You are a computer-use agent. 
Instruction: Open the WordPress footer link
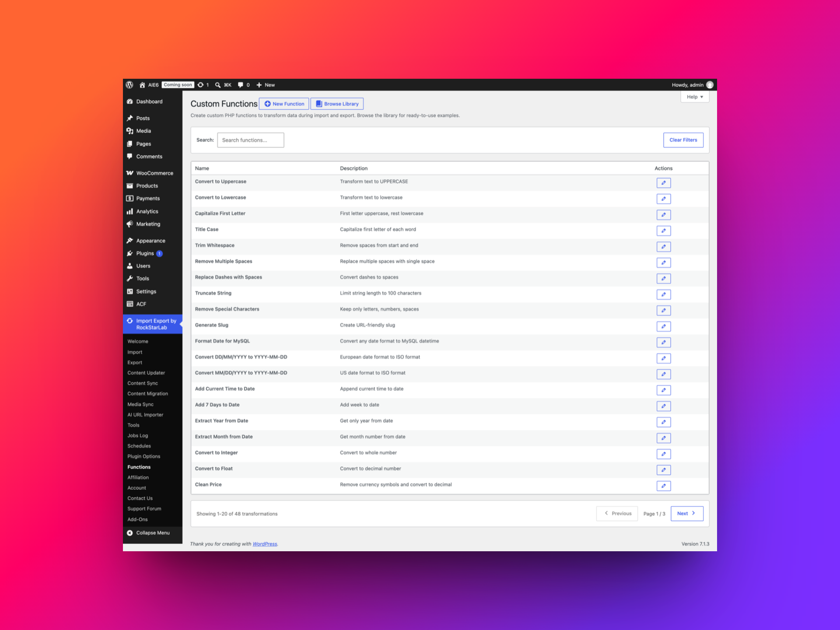(265, 544)
